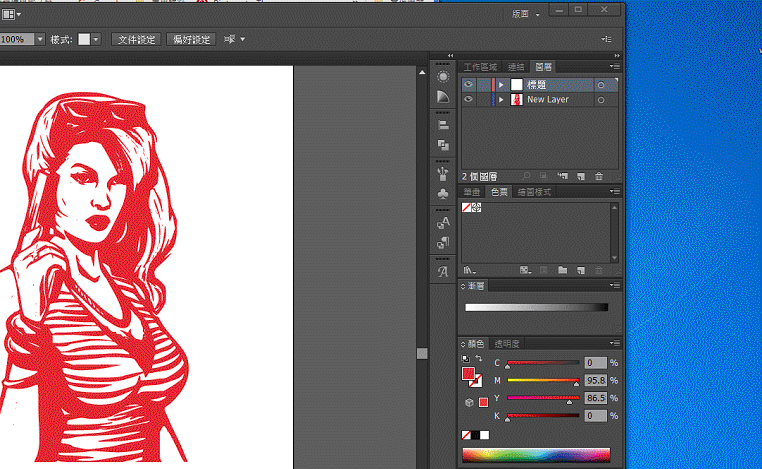The image size is (762, 469).
Task: Click Create New Layer icon in Layers panel
Action: [581, 176]
